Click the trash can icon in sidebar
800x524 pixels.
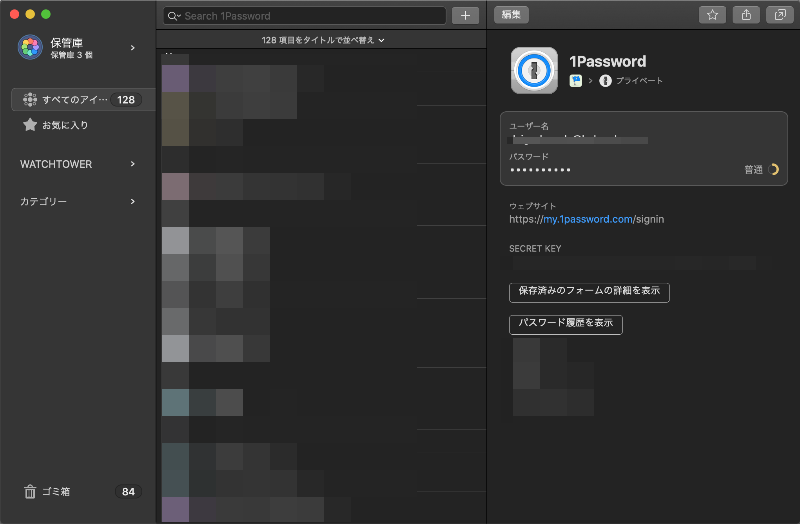[30, 491]
